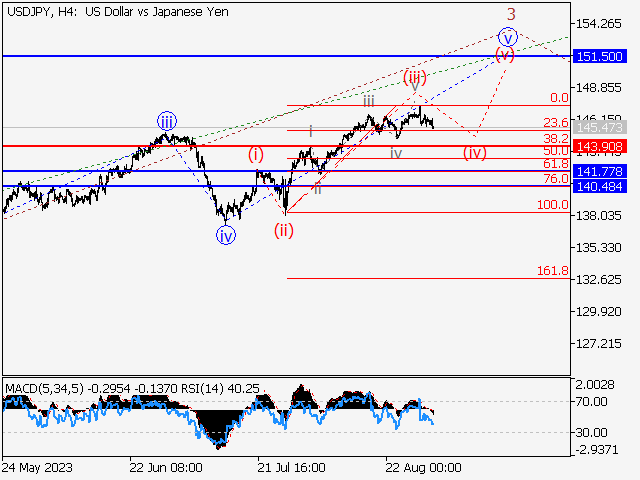Click the Fibonacci 38.2 level label
The image size is (640, 480).
coord(556,138)
